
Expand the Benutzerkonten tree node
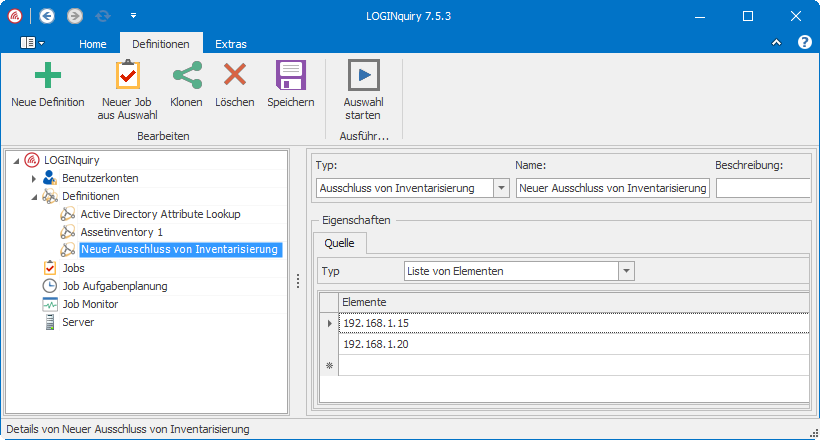point(33,179)
